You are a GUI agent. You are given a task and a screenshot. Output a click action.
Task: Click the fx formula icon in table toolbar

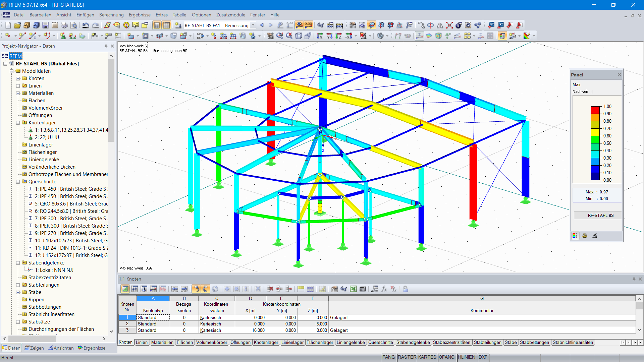click(x=384, y=289)
